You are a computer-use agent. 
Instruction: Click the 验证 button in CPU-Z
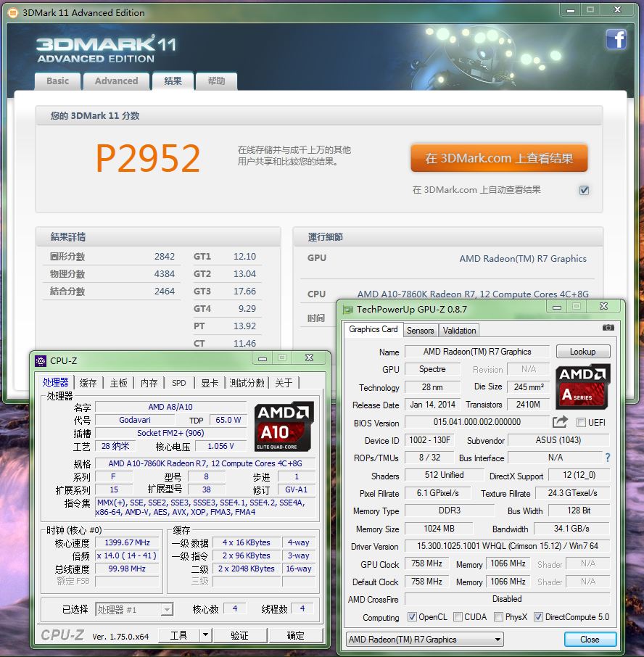click(x=239, y=635)
